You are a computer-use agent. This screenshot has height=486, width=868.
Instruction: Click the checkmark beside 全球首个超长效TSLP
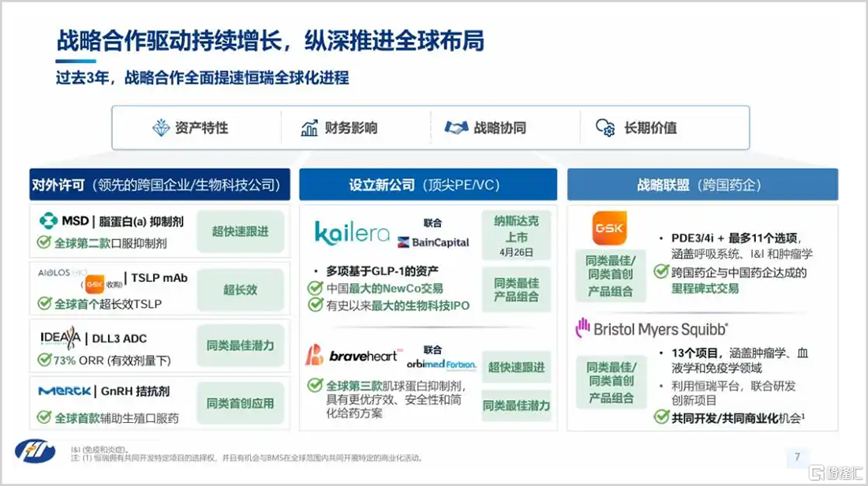click(x=44, y=303)
